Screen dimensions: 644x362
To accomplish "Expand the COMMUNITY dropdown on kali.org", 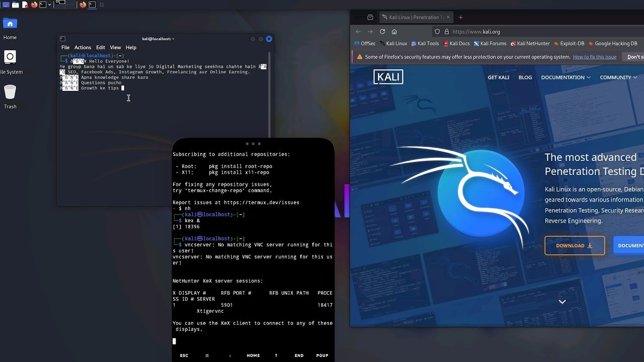I will pyautogui.click(x=618, y=77).
